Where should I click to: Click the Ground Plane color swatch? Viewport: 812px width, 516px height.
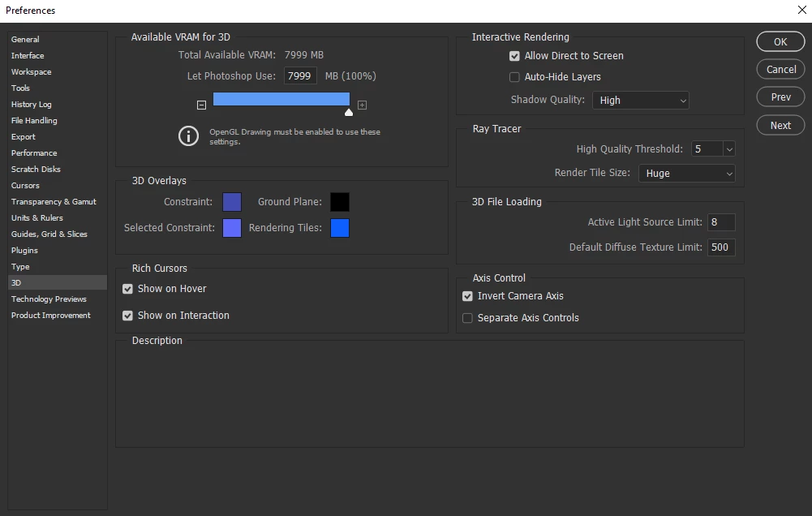(340, 202)
